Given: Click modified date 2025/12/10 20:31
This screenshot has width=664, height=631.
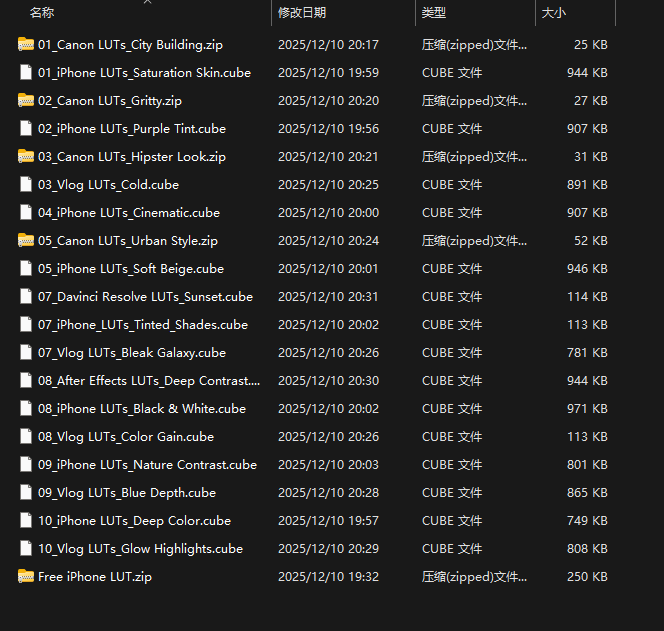Looking at the screenshot, I should 328,296.
